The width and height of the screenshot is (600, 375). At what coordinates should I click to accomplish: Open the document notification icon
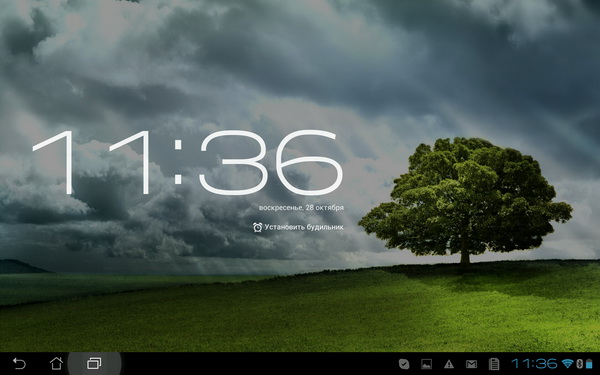point(494,364)
